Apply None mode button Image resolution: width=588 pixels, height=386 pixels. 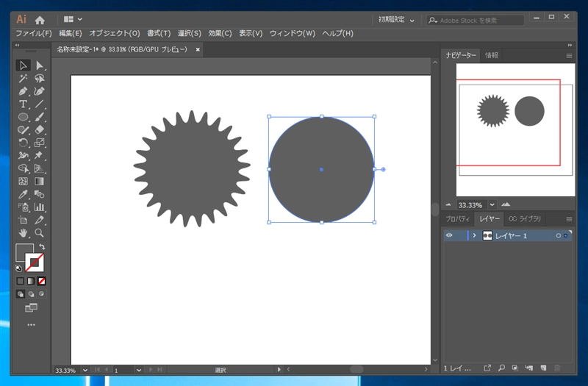click(42, 281)
